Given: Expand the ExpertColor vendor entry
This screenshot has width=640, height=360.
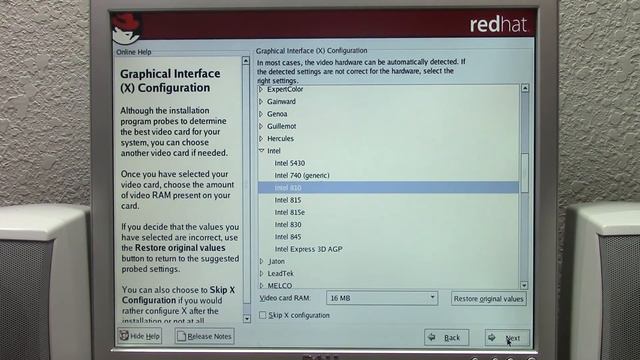Looking at the screenshot, I should (261, 89).
